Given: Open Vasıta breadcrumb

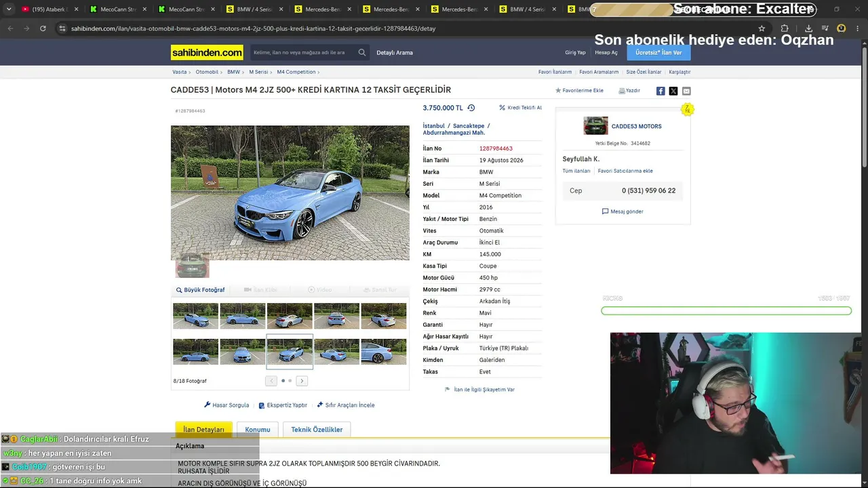Looking at the screenshot, I should pos(179,72).
